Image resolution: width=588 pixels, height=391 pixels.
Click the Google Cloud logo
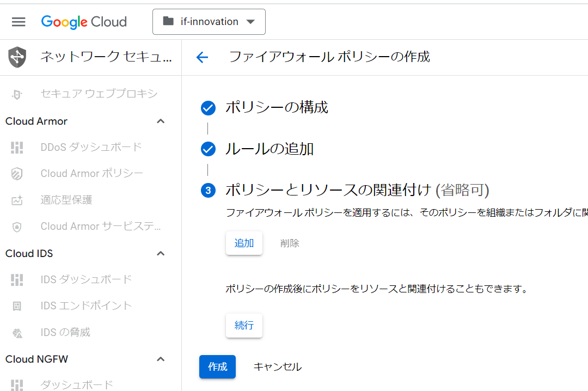(84, 22)
